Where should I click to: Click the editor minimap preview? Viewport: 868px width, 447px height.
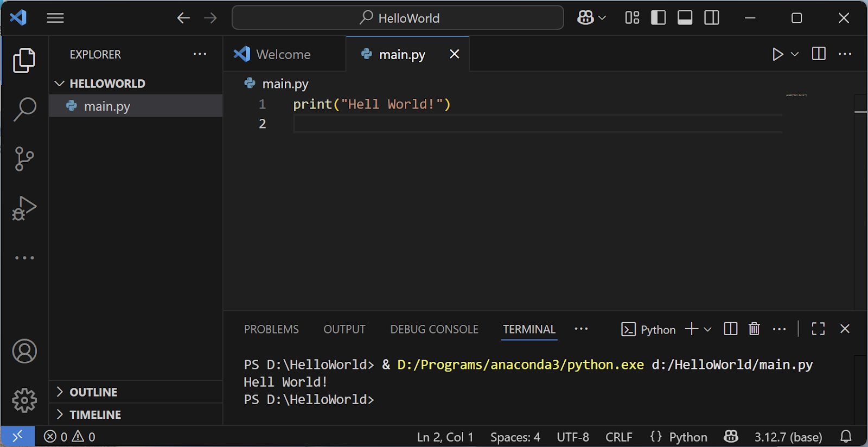(796, 95)
